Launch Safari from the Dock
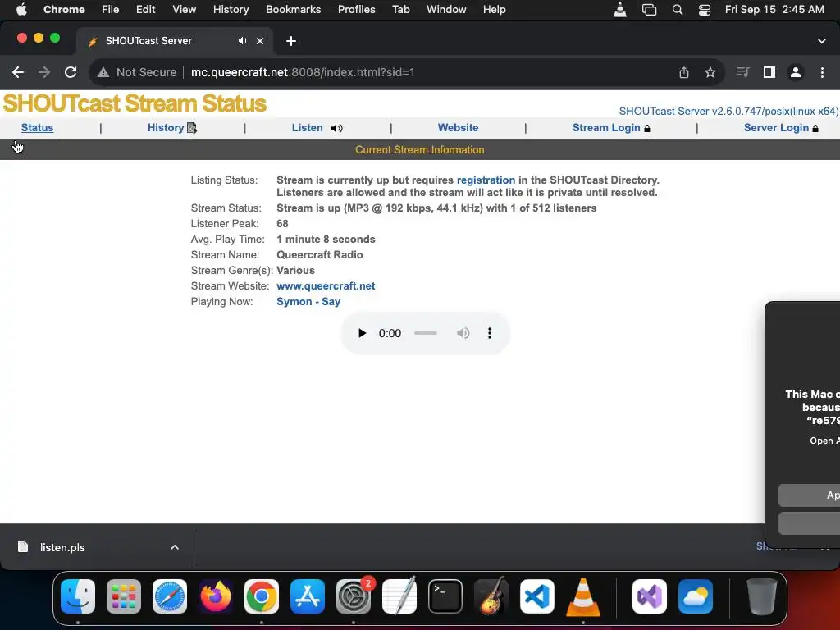 [x=170, y=596]
